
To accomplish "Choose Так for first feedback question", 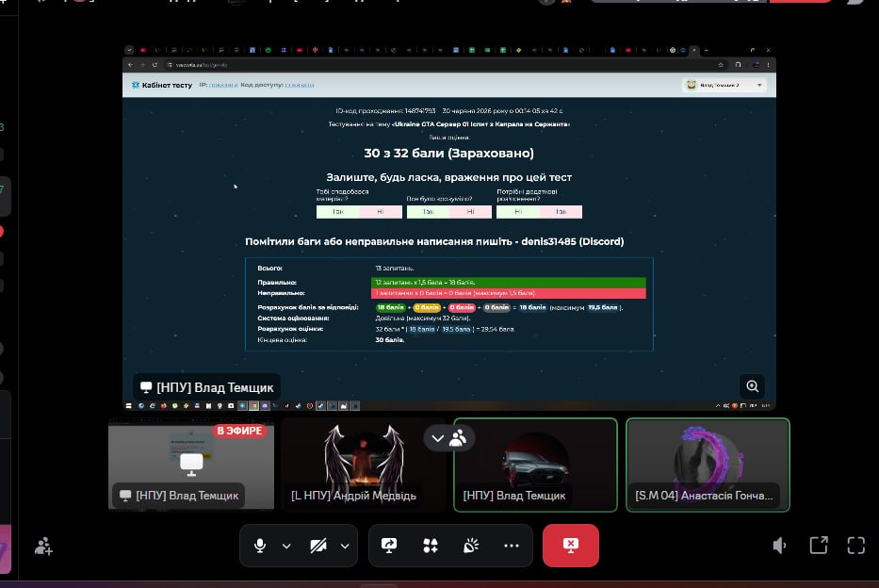I will click(337, 212).
